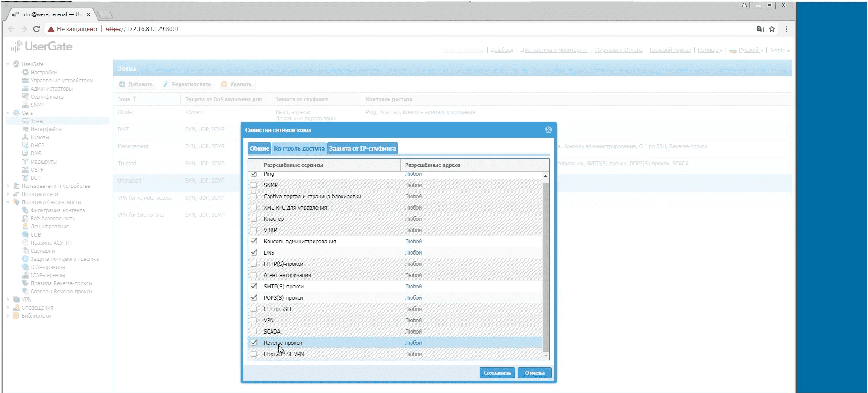Open Журналы и Отчёты link
This screenshot has width=868, height=393.
click(619, 50)
